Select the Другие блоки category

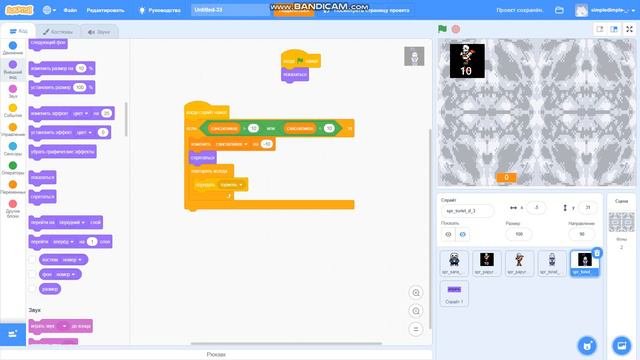[x=13, y=208]
